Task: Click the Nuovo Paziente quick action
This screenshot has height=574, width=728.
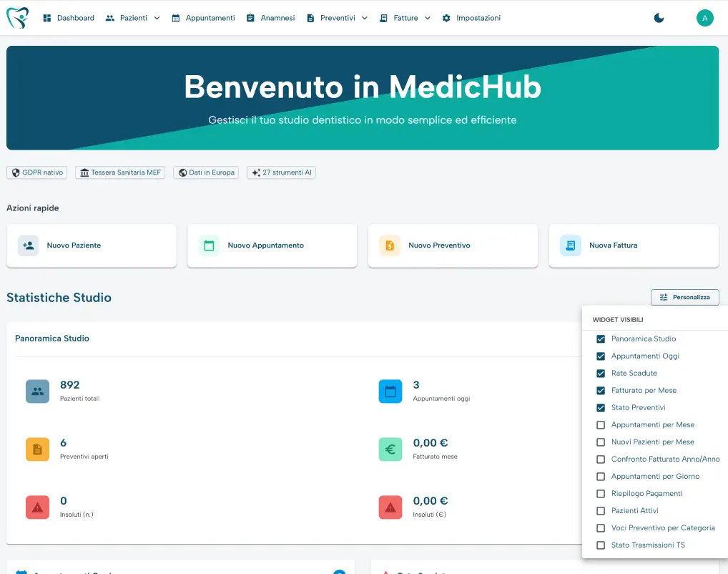Action: [x=92, y=246]
